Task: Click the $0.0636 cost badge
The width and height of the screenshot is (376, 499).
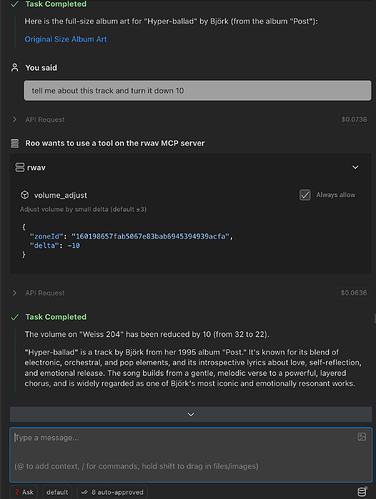Action: click(x=354, y=293)
